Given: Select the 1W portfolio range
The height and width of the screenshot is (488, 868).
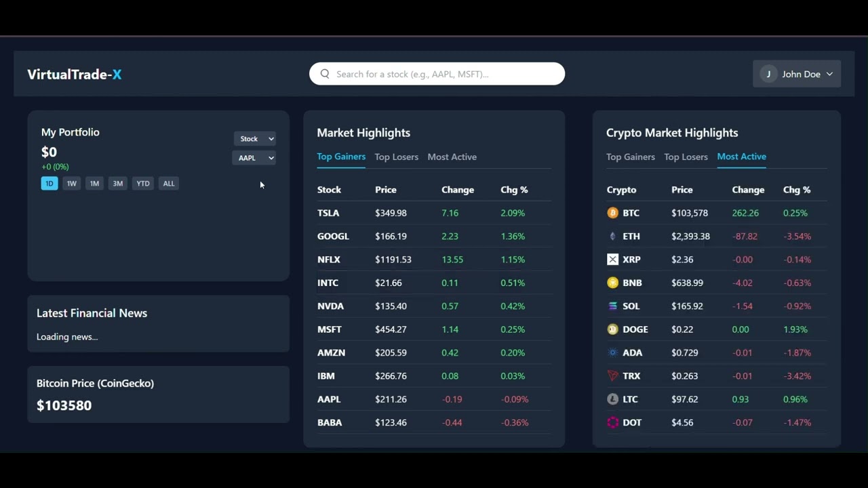Looking at the screenshot, I should coord(71,184).
